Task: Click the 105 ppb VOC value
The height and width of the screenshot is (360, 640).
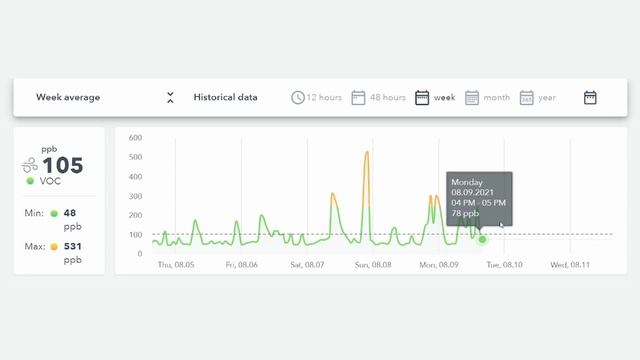Action: [63, 165]
